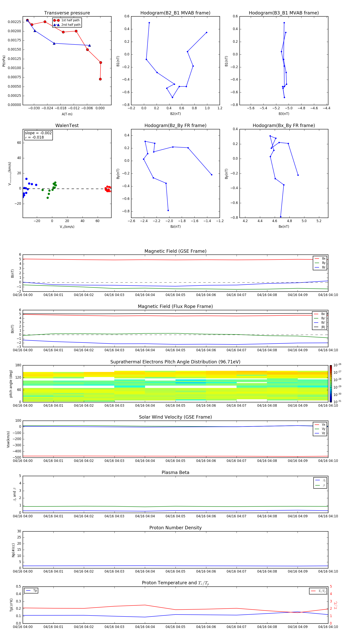
Task: Click the "Vy" entry in the velocity legend
Action: [x=320, y=429]
